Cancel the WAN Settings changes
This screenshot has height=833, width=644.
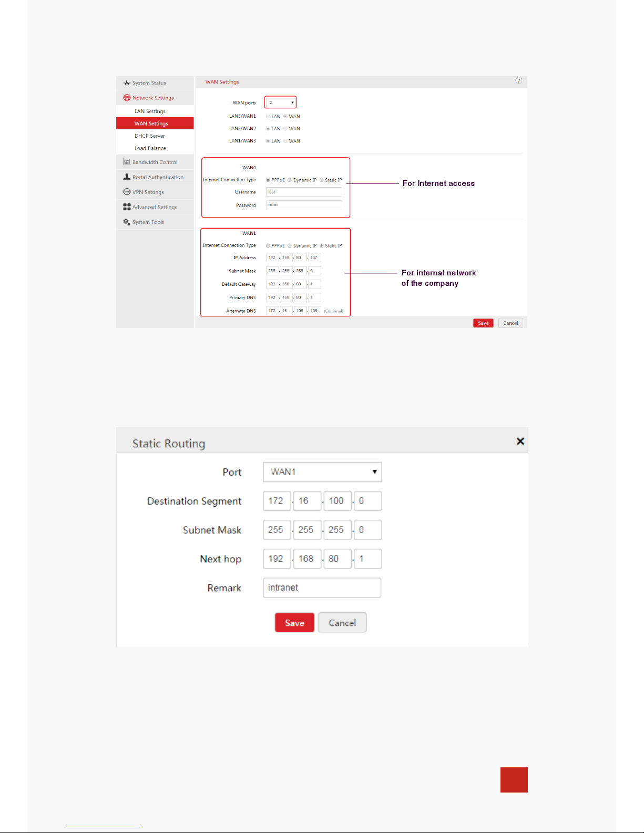(510, 323)
